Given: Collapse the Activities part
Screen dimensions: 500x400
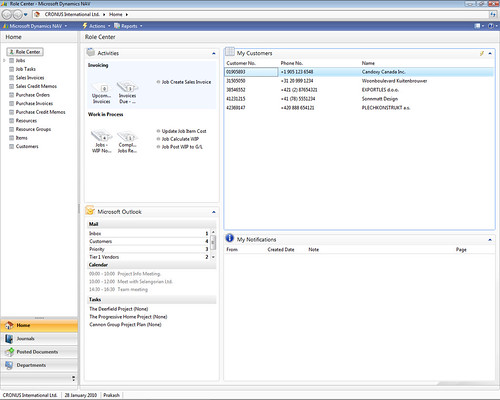Looking at the screenshot, I should 214,53.
